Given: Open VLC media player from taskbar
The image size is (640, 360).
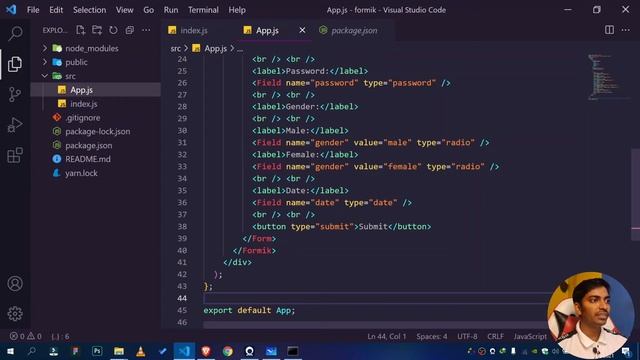Looking at the screenshot, I should pyautogui.click(x=140, y=351).
